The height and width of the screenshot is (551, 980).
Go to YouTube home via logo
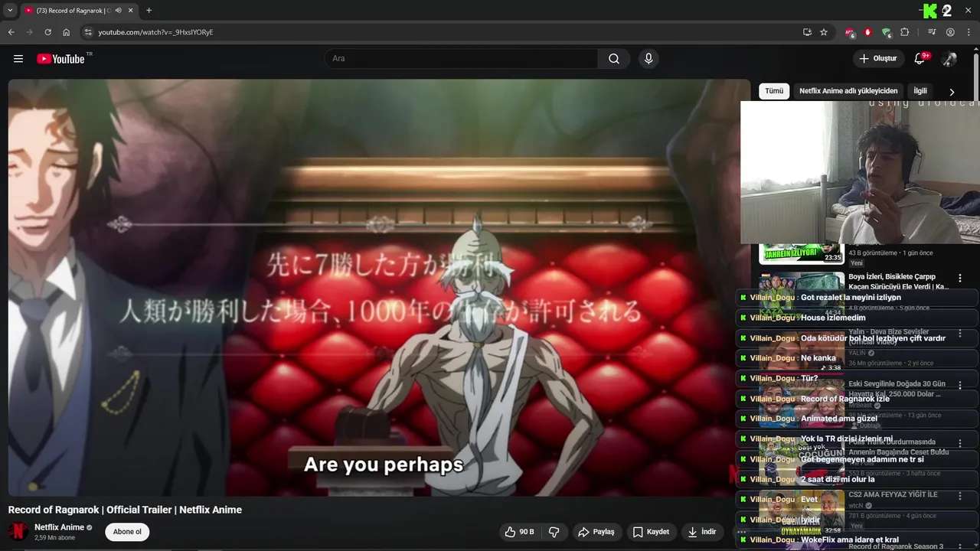pos(60,59)
